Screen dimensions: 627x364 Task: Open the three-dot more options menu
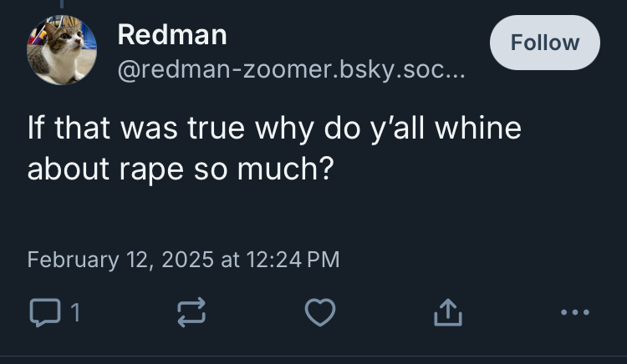click(576, 313)
